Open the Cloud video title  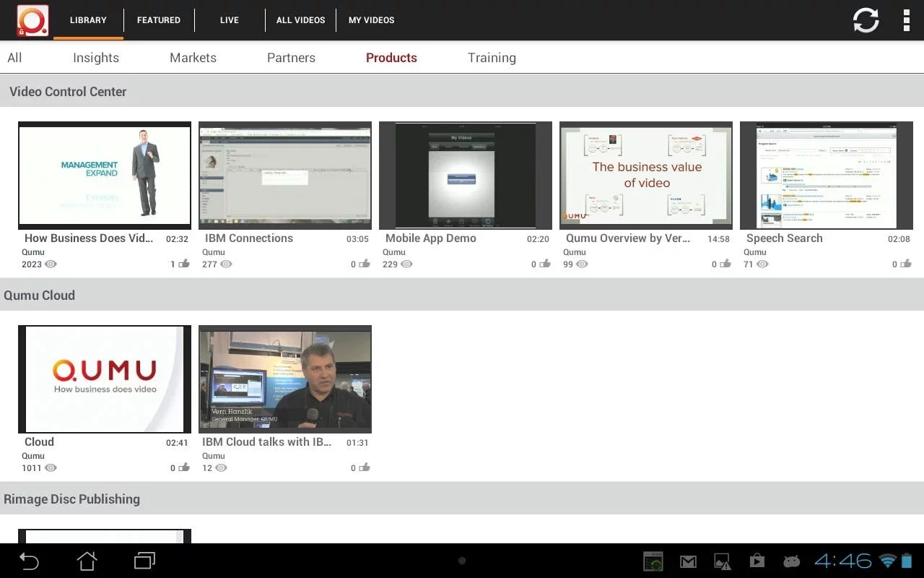click(39, 442)
